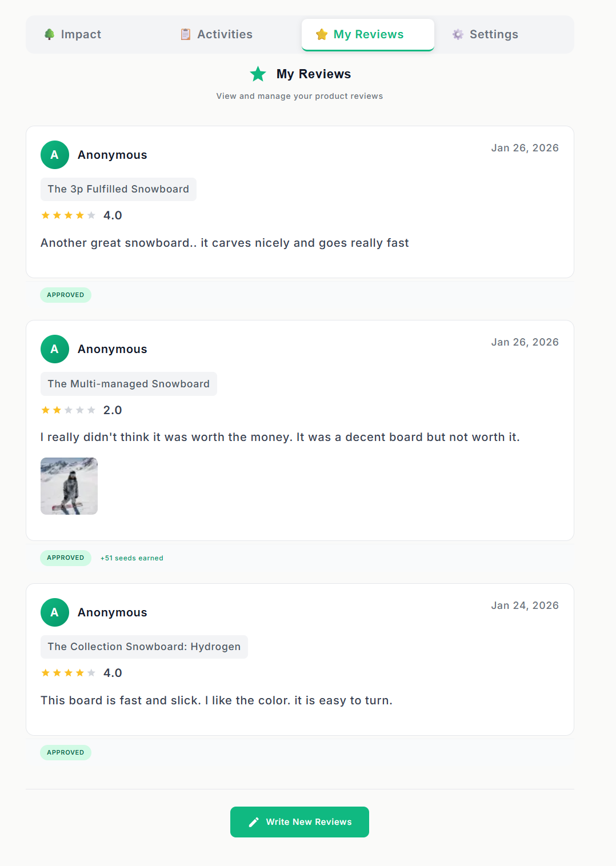Open The Multi-managed Snowboard product tag
Screen dimensions: 616x866
[x=129, y=384]
